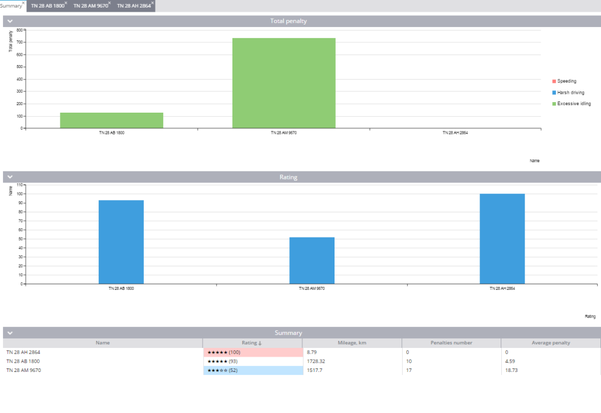Click the blue-highlighted rating cell showing 52
Screen dimensions: 601x413
(x=252, y=370)
